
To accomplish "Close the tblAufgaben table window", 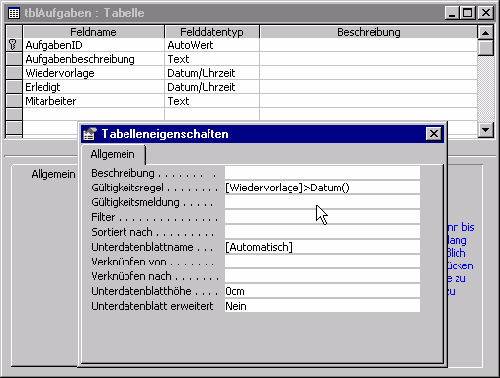I will pos(486,13).
